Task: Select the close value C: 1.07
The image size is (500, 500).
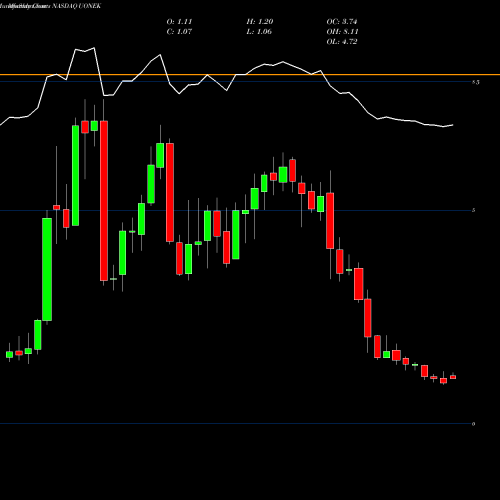Action: [179, 32]
